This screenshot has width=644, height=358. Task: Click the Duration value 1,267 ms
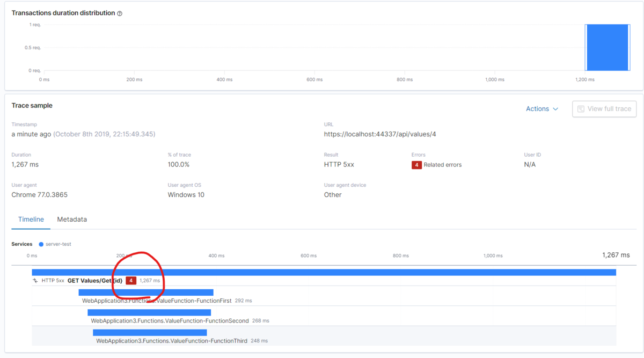[x=25, y=165]
